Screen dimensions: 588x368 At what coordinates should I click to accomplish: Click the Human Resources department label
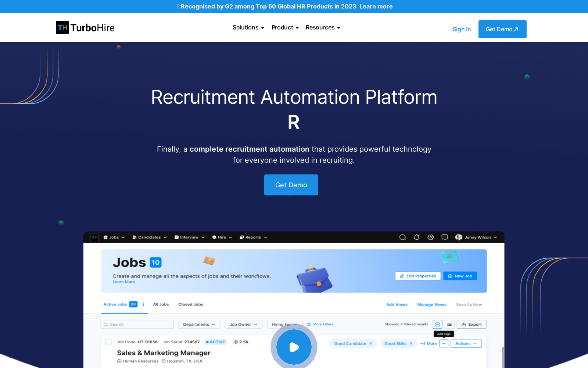(138, 361)
